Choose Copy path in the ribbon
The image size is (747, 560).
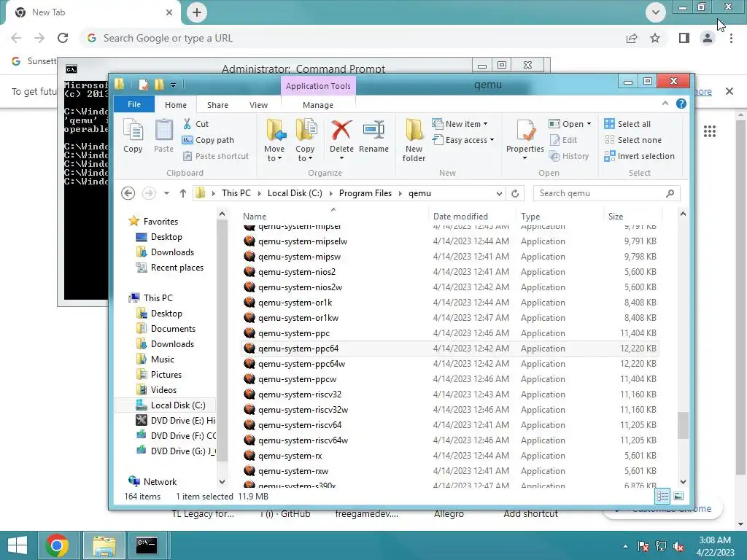pos(208,140)
